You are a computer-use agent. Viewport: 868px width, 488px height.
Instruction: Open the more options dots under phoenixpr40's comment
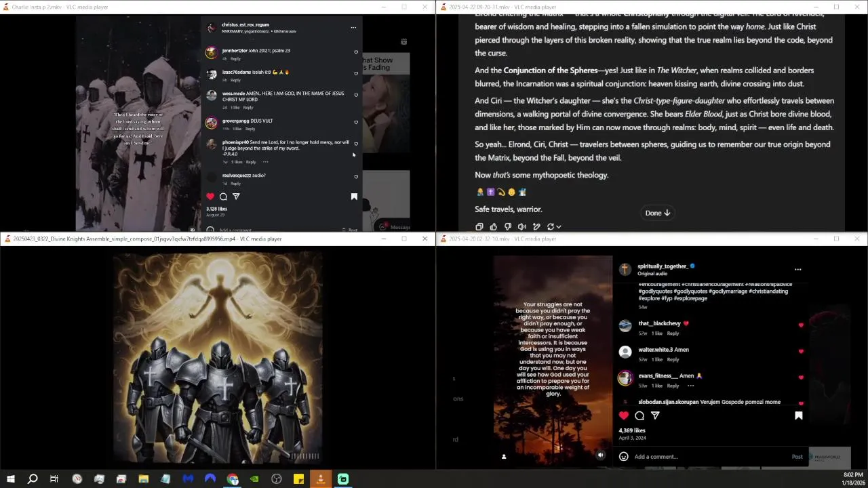[x=265, y=162]
